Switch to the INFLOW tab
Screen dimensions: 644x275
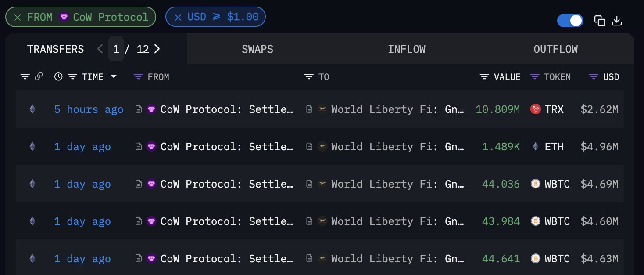pyautogui.click(x=407, y=49)
